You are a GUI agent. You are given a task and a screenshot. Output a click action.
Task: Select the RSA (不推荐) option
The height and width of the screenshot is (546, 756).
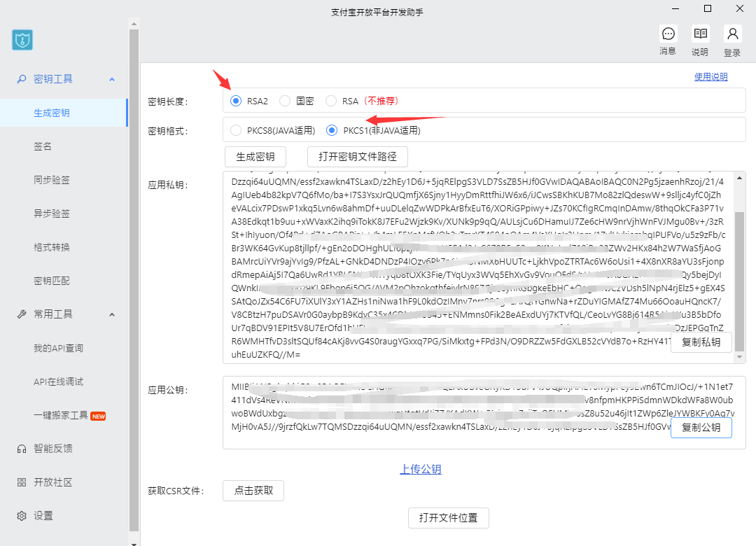[x=330, y=101]
